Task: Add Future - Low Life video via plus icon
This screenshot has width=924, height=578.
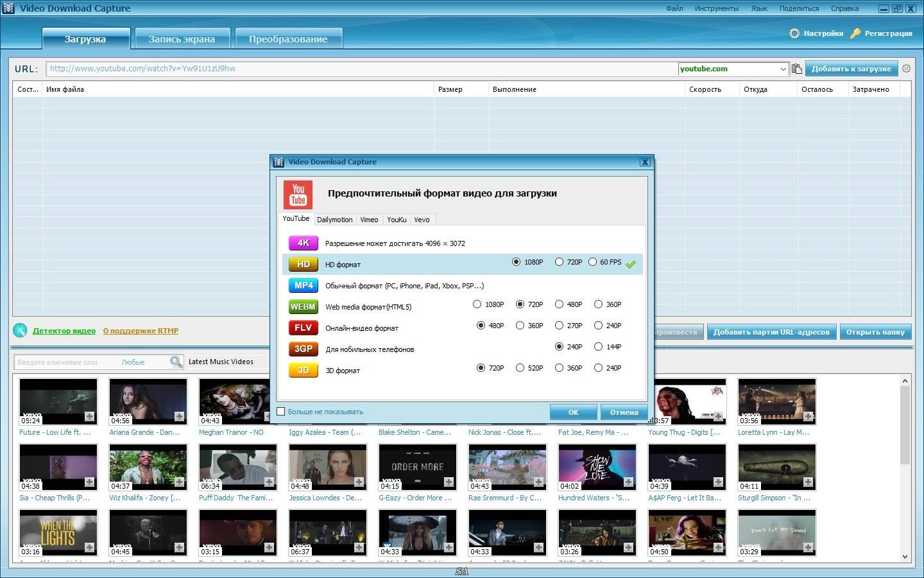Action: (x=89, y=417)
